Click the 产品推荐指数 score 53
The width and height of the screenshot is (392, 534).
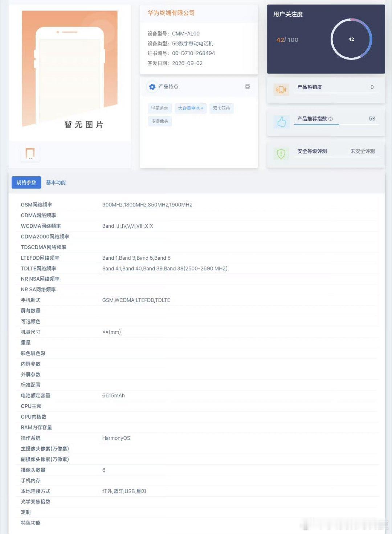[x=372, y=119]
